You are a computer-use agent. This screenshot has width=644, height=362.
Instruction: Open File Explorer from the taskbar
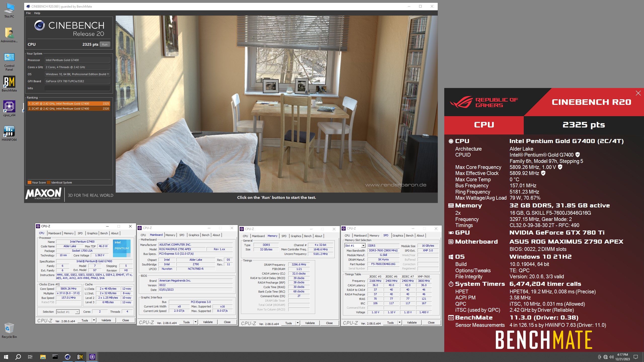coord(43,357)
